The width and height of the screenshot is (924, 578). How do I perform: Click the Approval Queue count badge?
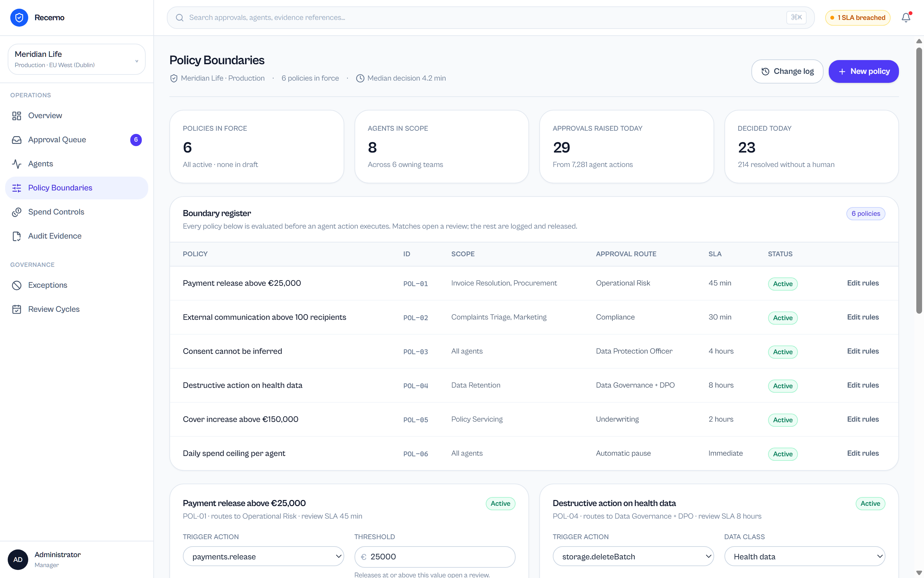[x=136, y=140]
